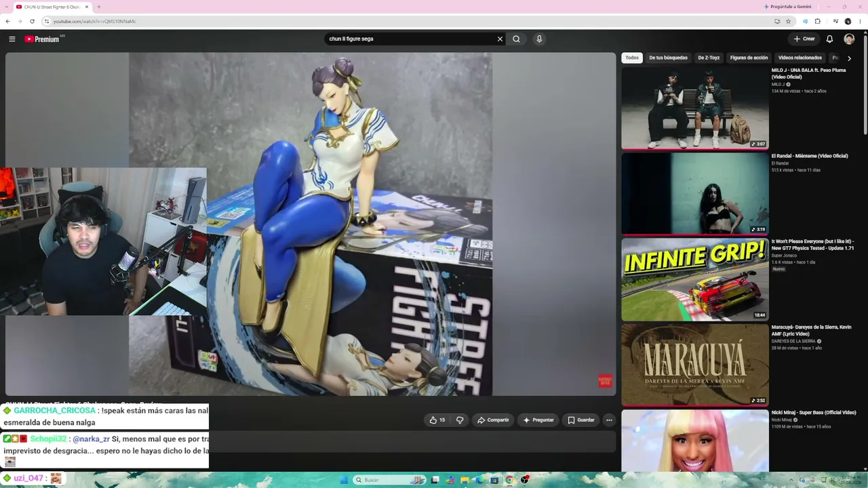Open the El Randal Miénteme thumbnail
The image size is (868, 488).
(x=695, y=193)
